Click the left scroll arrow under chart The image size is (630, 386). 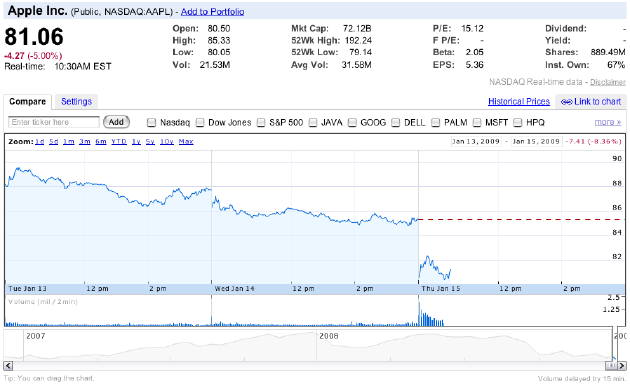[x=8, y=366]
